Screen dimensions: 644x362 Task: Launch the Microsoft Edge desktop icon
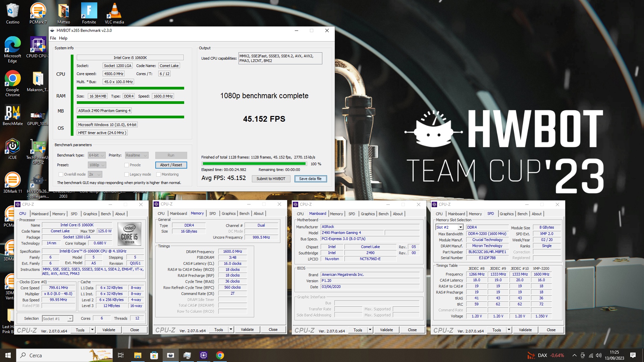coord(12,50)
